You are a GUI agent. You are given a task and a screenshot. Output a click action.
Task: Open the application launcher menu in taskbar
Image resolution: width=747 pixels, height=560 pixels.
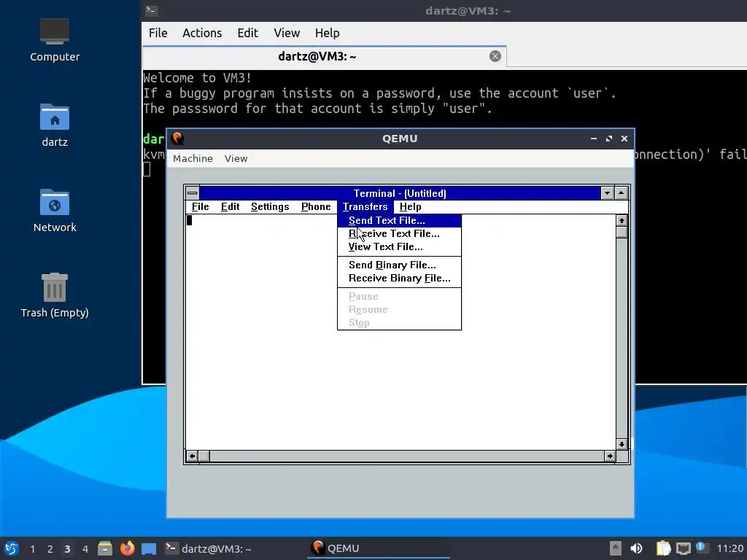tap(12, 548)
